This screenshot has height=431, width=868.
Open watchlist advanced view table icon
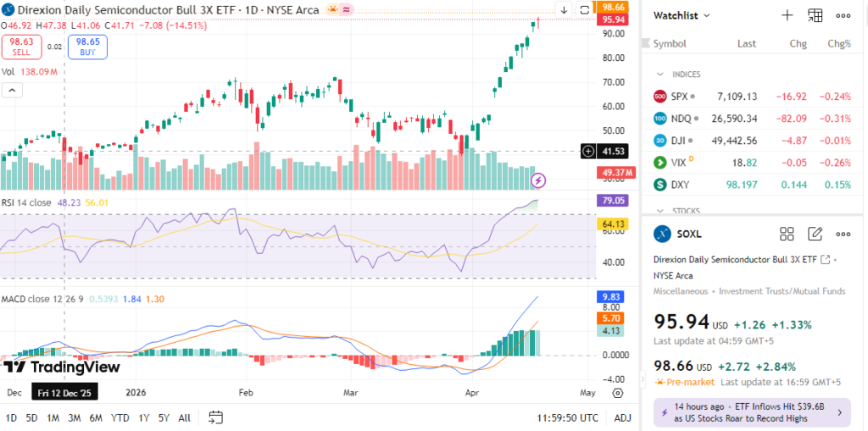coord(815,15)
